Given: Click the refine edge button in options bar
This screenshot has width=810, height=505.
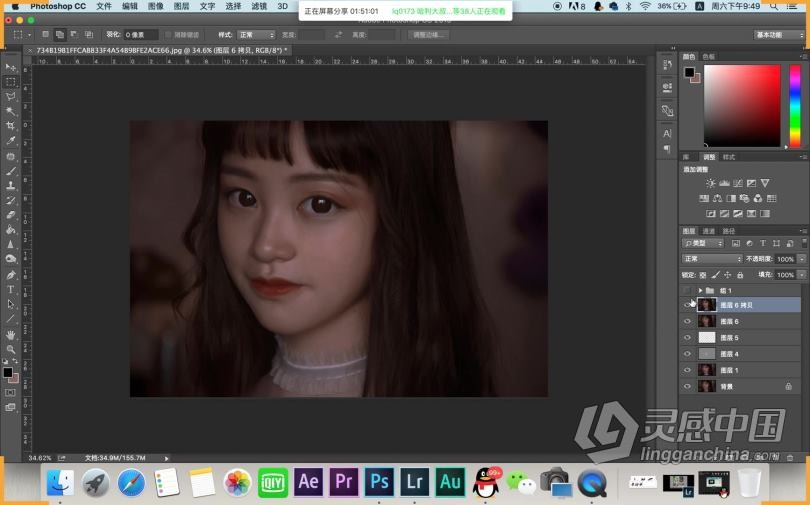Looking at the screenshot, I should 428,35.
